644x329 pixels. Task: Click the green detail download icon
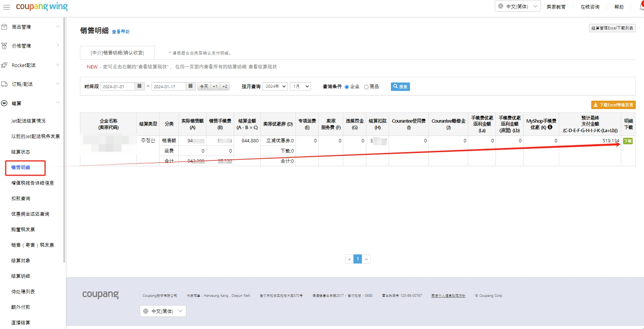click(x=628, y=141)
